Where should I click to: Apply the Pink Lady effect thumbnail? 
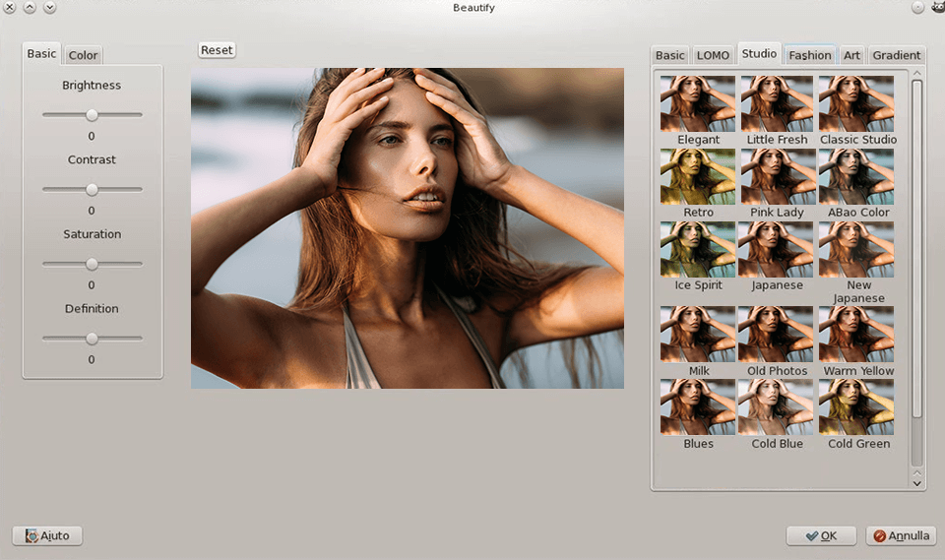(777, 176)
